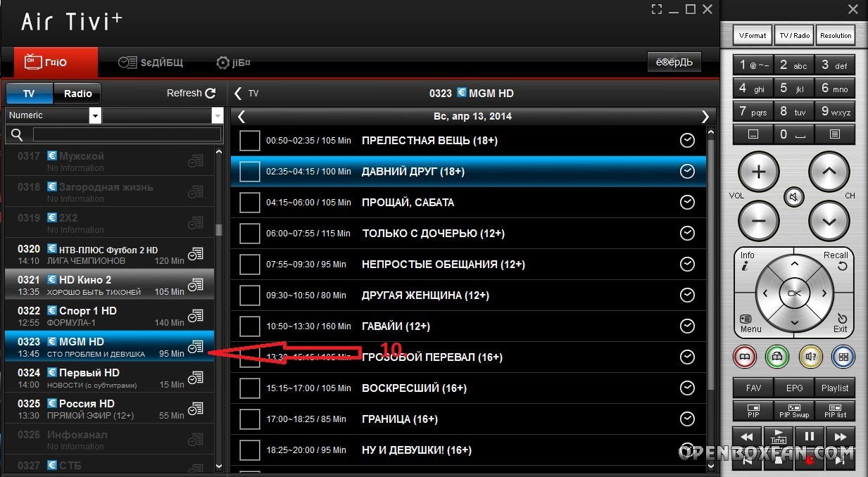Set timer clock for ВОСКРЕСШИЙ
868x477 pixels.
tap(687, 388)
